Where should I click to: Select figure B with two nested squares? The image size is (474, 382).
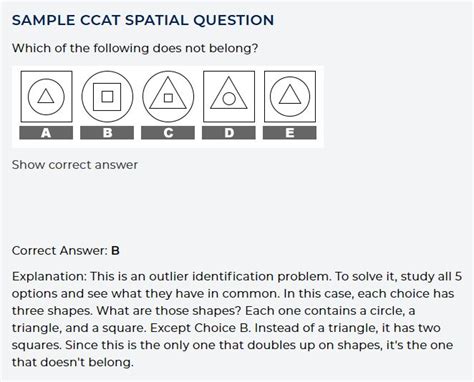point(107,97)
